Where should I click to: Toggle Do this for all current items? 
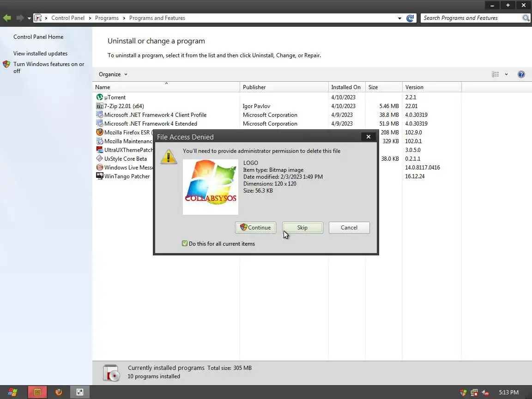(185, 244)
